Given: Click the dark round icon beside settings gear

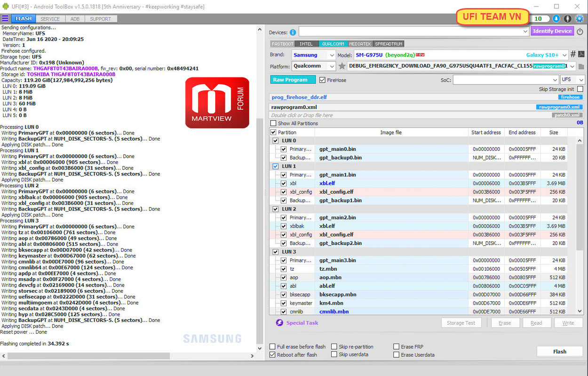Looking at the screenshot, I should tap(568, 19).
